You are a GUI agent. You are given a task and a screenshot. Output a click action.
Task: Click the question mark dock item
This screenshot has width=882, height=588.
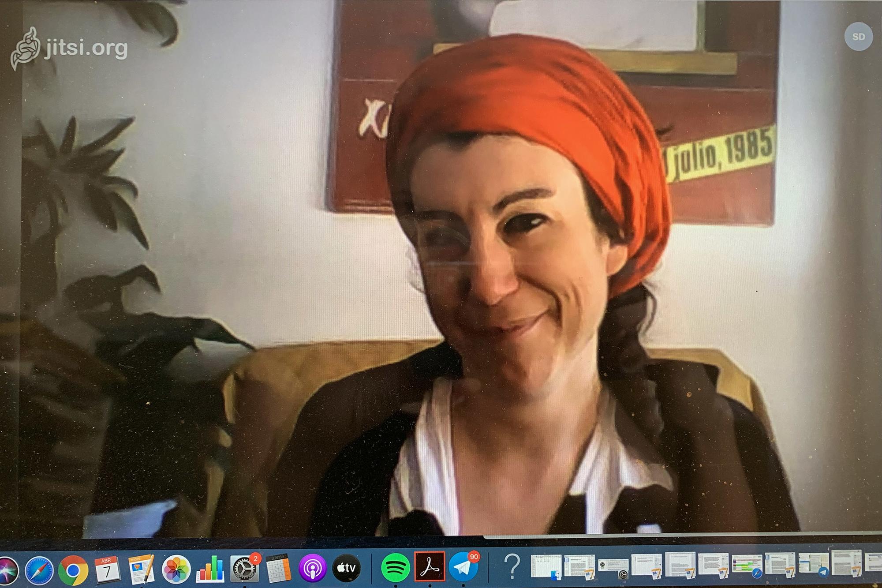point(512,567)
